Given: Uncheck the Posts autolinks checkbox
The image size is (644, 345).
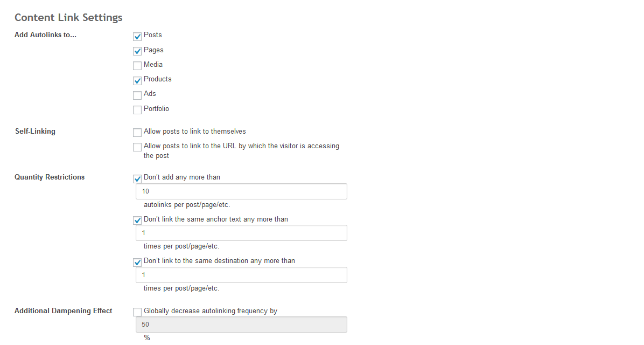Looking at the screenshot, I should click(x=137, y=37).
